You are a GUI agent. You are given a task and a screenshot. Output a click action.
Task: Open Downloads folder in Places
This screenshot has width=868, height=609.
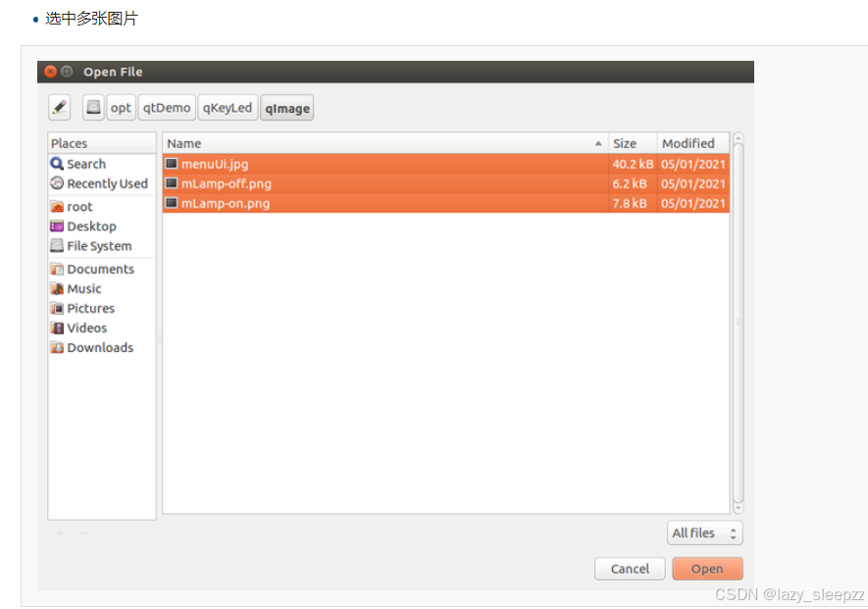click(x=102, y=348)
